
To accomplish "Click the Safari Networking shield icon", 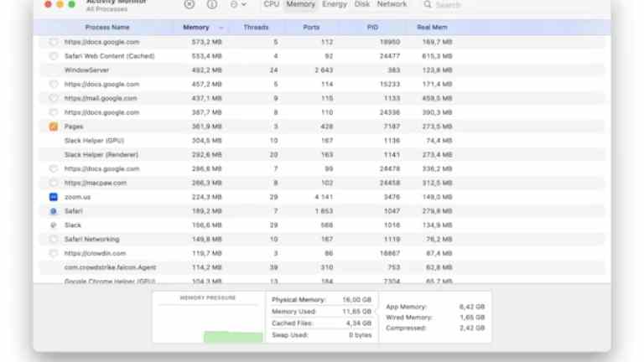I will (x=54, y=239).
